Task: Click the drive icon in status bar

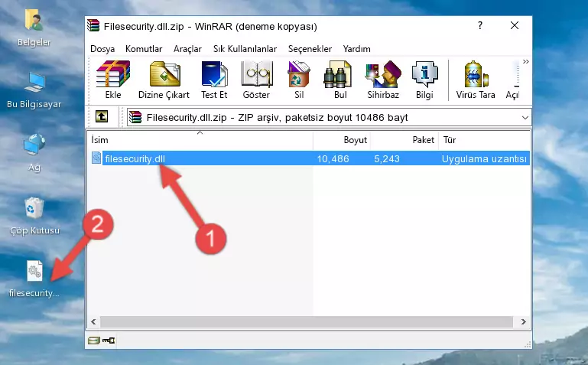Action: tap(94, 341)
